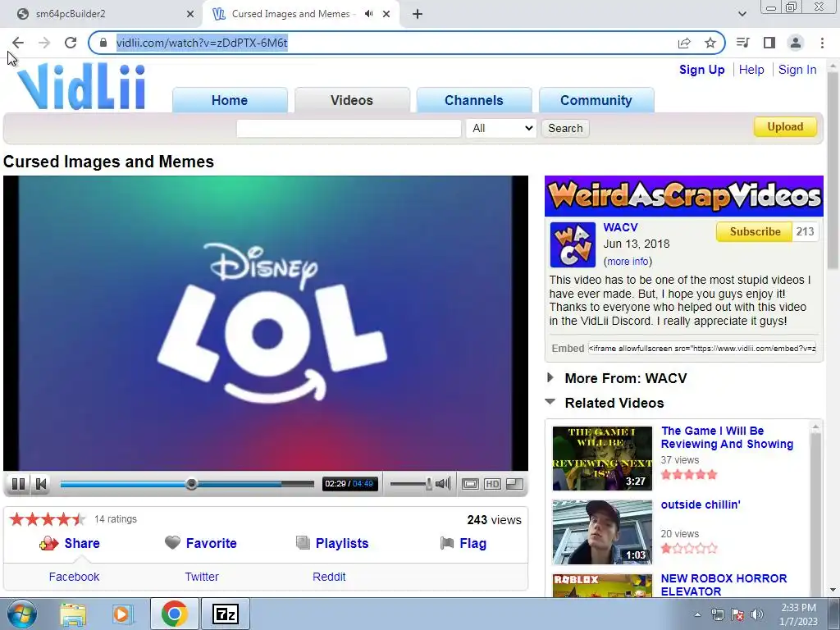Click the share page icon in address bar
Viewport: 840px width, 630px height.
pyautogui.click(x=684, y=43)
